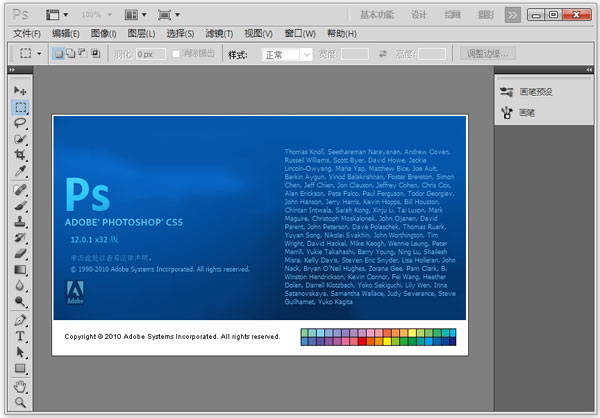
Task: Switch to Essentials workspace (基本功能)
Action: point(377,15)
